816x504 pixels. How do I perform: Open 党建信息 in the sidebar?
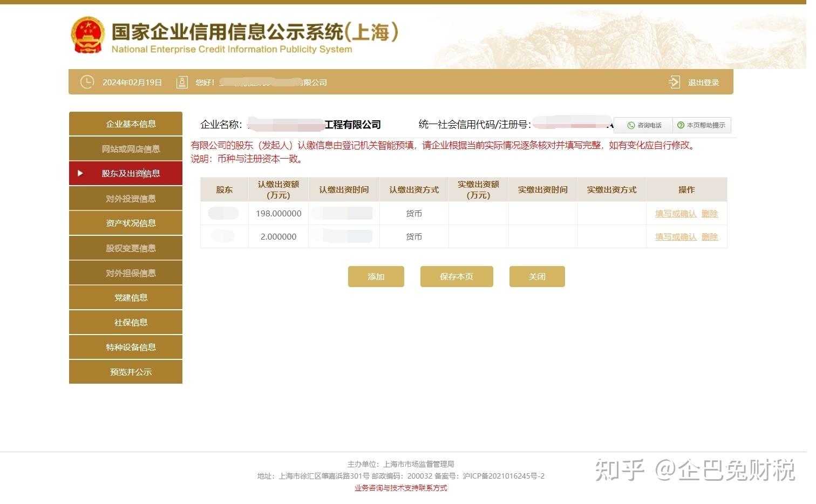click(126, 297)
